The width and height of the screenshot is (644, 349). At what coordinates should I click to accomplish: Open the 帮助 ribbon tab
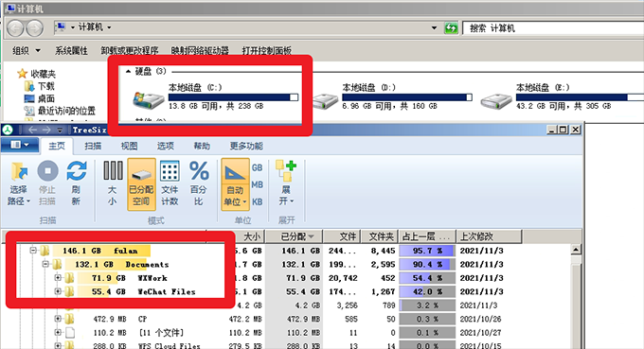click(x=202, y=146)
